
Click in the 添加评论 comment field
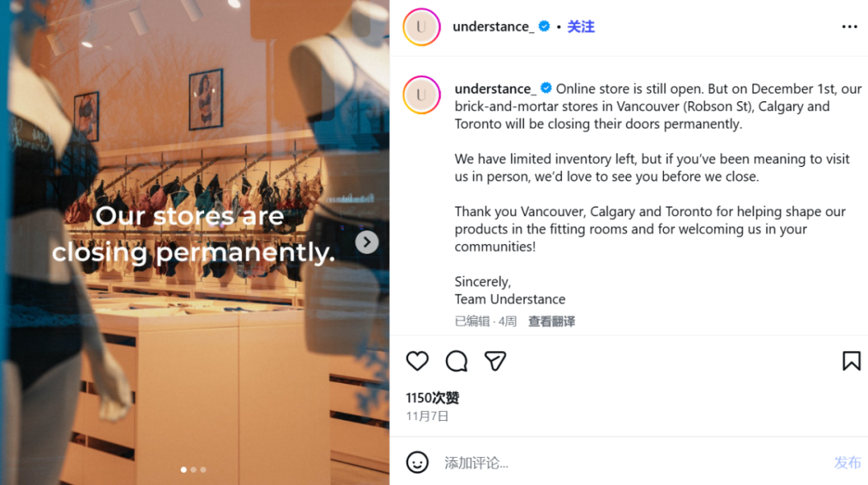(627, 463)
